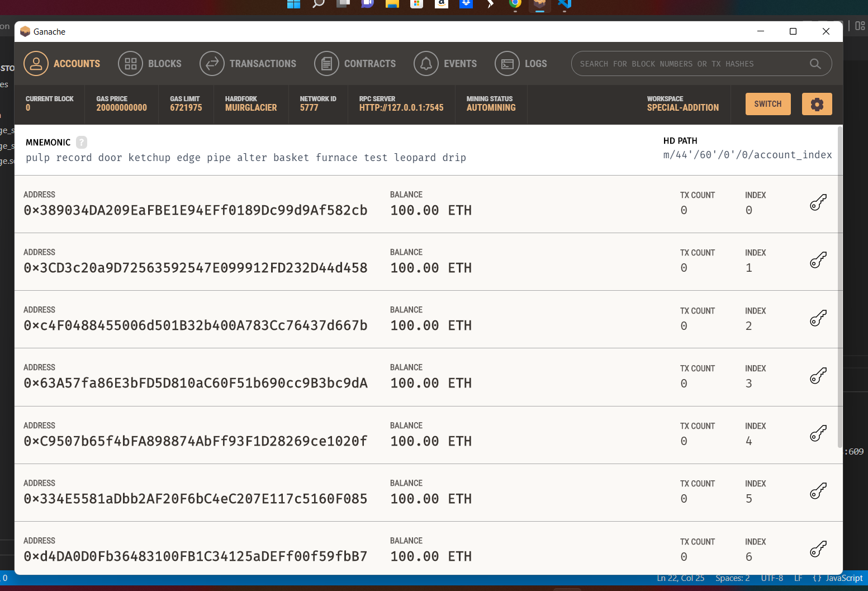Open Windows taskbar search
The height and width of the screenshot is (591, 868).
tap(319, 4)
